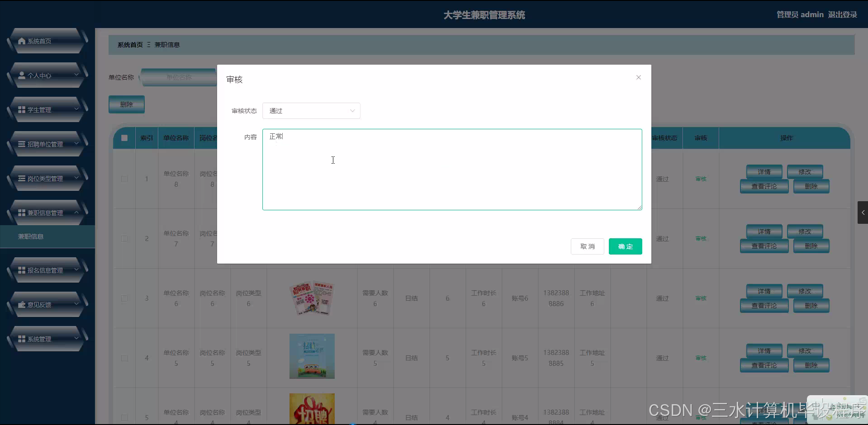Click the recruitment poster thumbnail in row 4
This screenshot has height=425, width=868.
click(312, 356)
